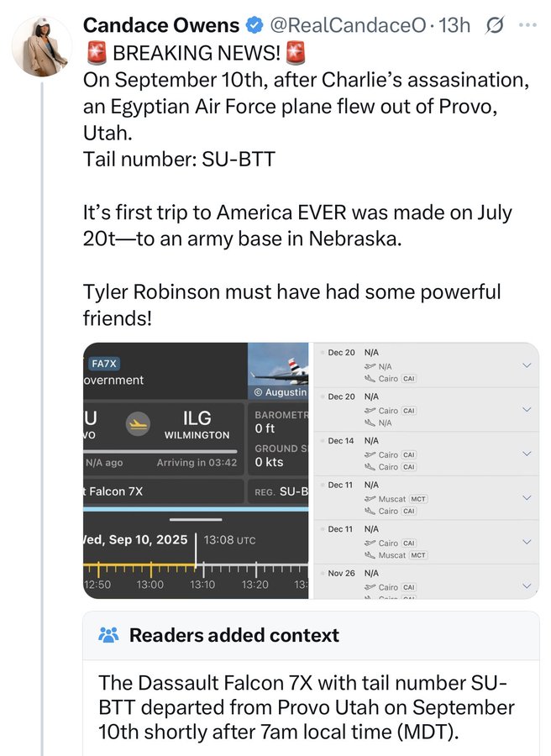Open the three-dot more options menu
Image resolution: width=551 pixels, height=756 pixels.
click(x=527, y=25)
